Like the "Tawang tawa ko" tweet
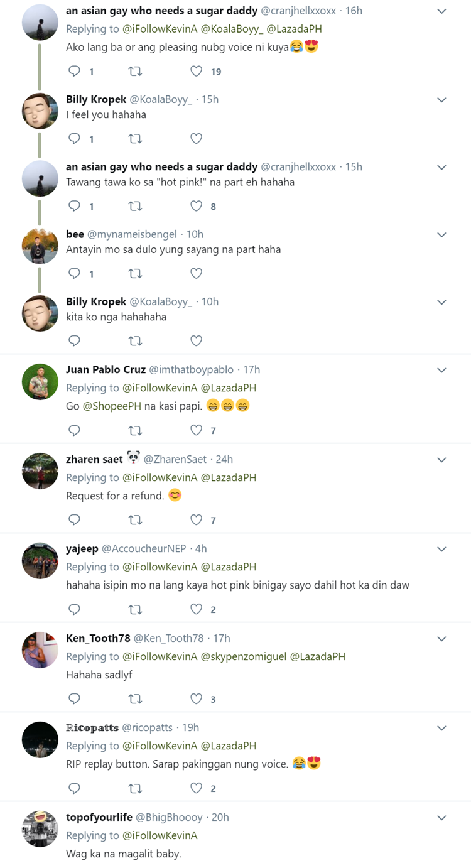 pos(197,206)
